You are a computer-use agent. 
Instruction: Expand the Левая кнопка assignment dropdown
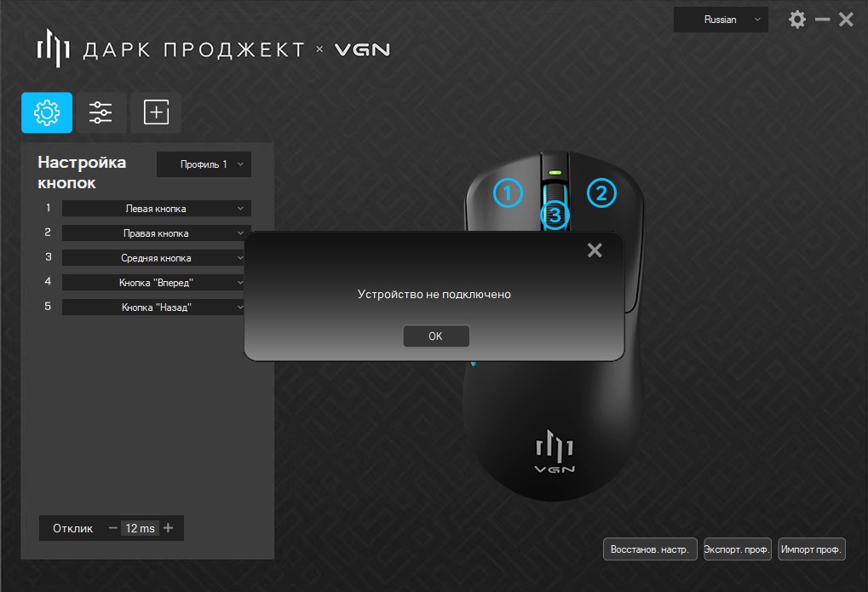click(x=156, y=209)
